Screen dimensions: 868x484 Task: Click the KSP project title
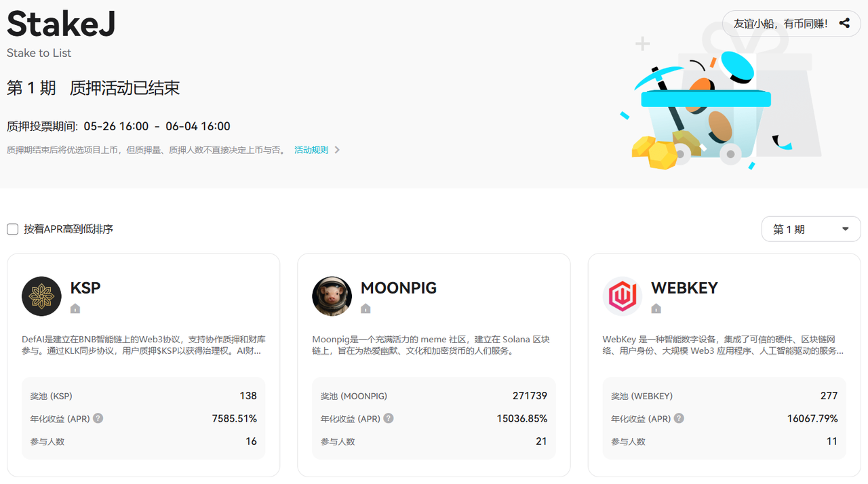click(85, 287)
